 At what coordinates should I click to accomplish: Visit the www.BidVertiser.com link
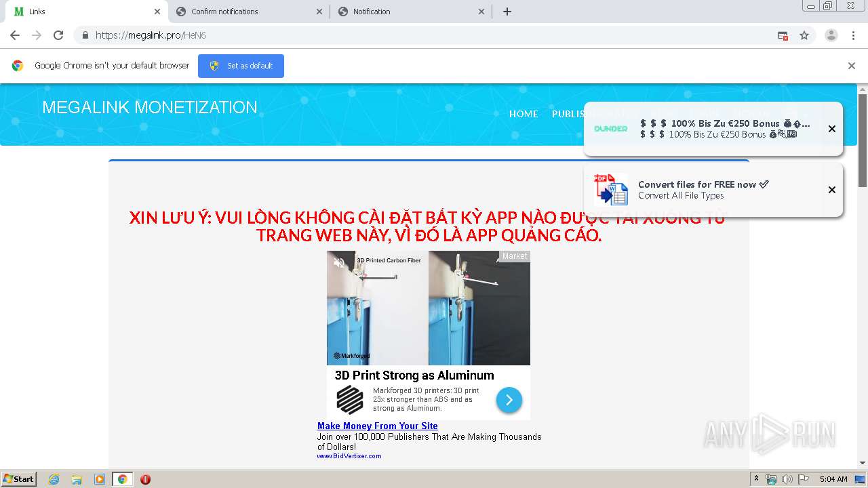(349, 456)
